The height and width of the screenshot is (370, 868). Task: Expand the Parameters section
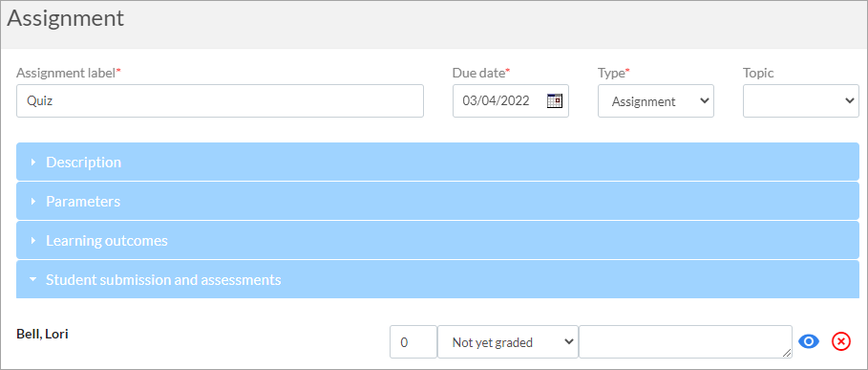pyautogui.click(x=437, y=201)
